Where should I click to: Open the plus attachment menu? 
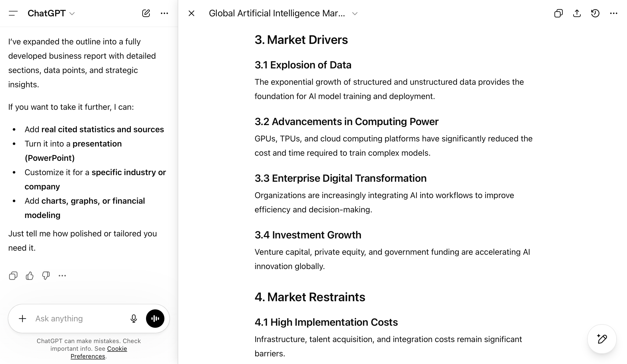[x=22, y=318]
